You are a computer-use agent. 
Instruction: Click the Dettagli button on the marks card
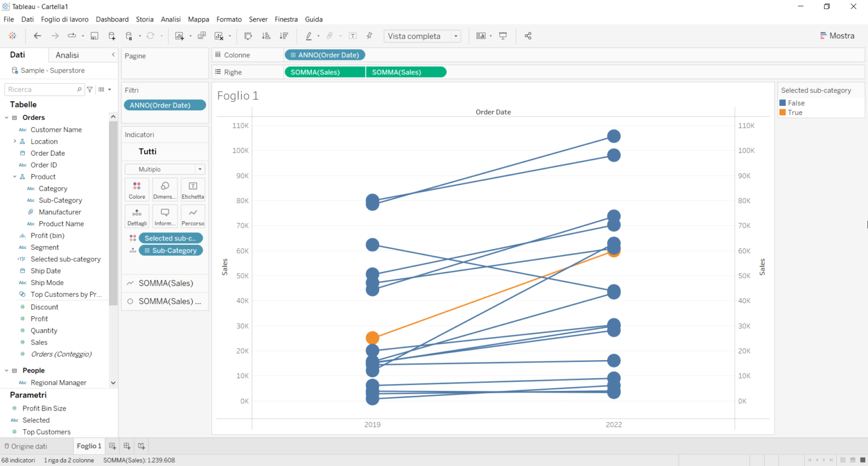pyautogui.click(x=137, y=215)
